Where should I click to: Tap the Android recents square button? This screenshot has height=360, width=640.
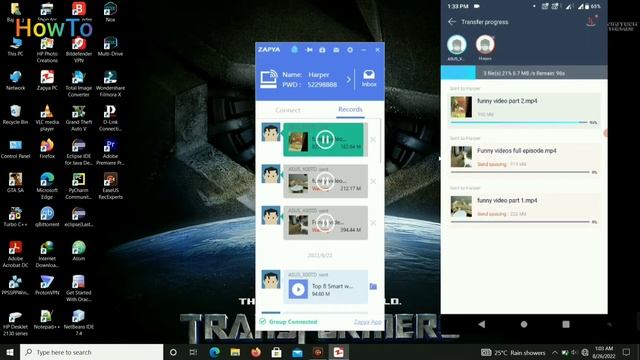click(x=566, y=324)
